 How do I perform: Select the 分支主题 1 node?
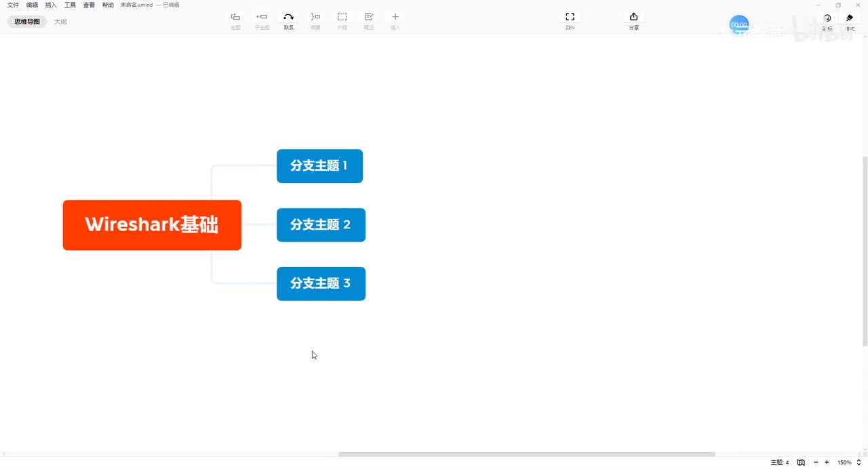319,166
